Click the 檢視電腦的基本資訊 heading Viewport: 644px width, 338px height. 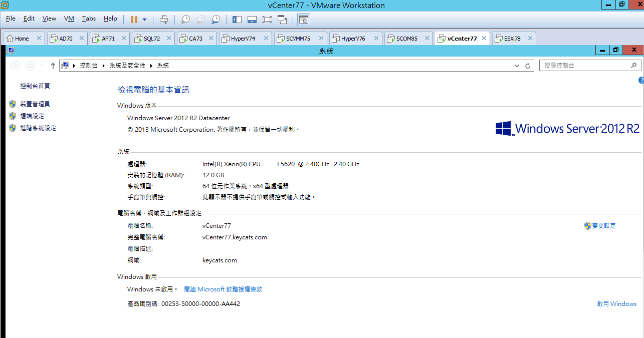pyautogui.click(x=153, y=90)
